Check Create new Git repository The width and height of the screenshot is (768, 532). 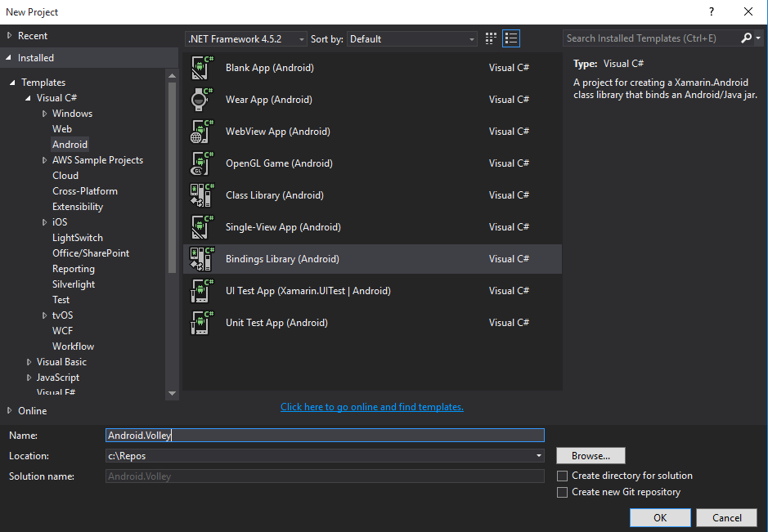pos(563,491)
